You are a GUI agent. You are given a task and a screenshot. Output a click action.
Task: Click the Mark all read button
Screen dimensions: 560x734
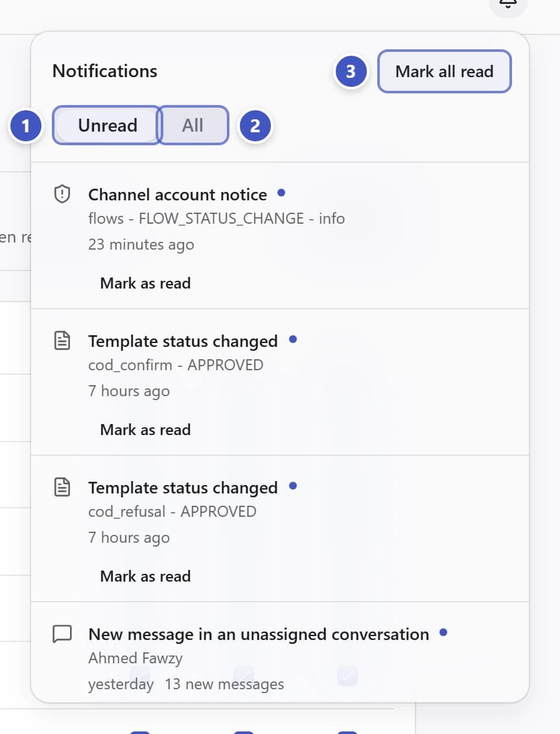(445, 71)
